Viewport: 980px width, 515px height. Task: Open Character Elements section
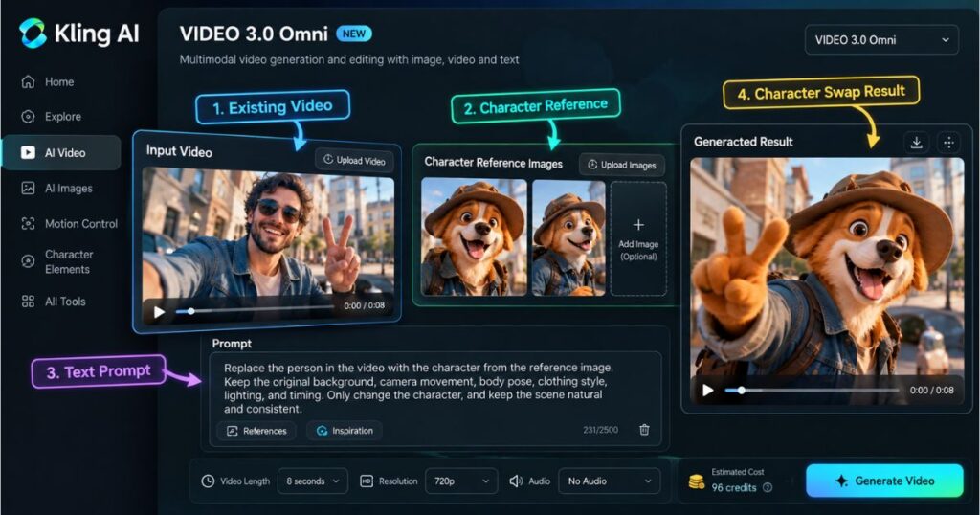[x=56, y=262]
